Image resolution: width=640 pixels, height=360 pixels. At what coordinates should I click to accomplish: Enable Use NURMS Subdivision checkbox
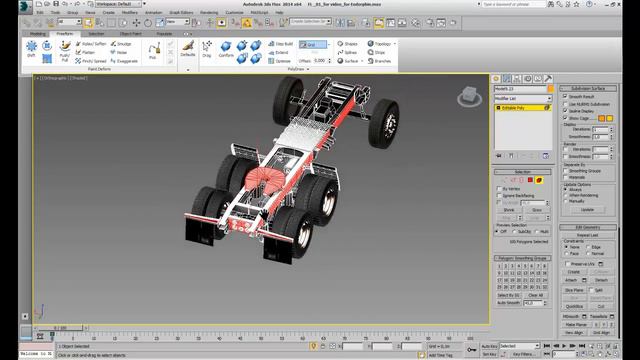(565, 104)
